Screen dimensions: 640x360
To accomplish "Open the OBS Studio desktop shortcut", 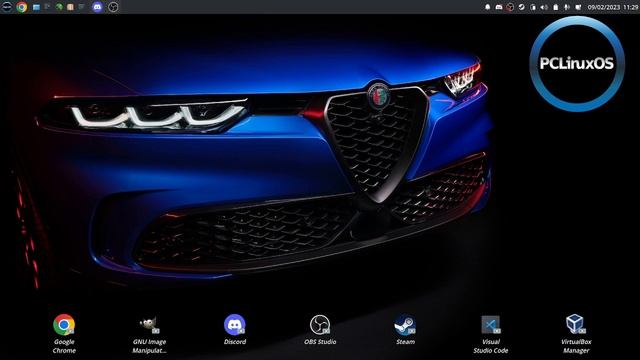I will tap(320, 329).
